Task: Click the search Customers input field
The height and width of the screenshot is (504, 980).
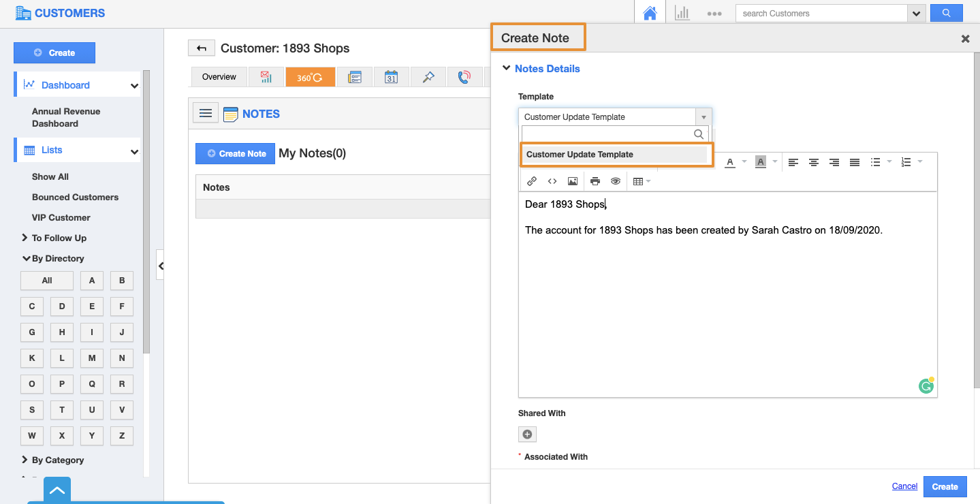Action: (821, 14)
